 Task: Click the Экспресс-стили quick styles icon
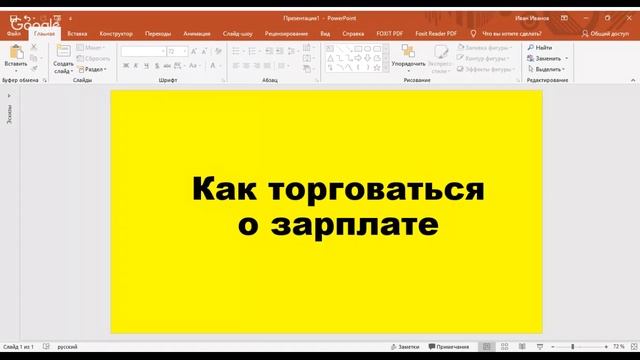click(x=440, y=52)
